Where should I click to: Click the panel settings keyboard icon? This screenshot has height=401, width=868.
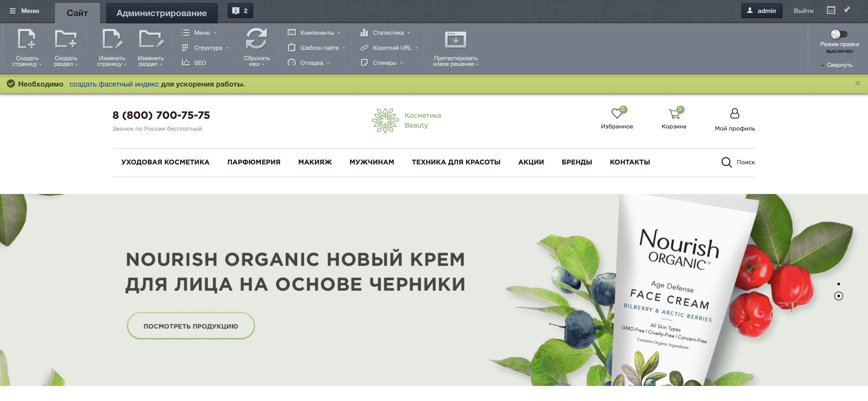(831, 10)
